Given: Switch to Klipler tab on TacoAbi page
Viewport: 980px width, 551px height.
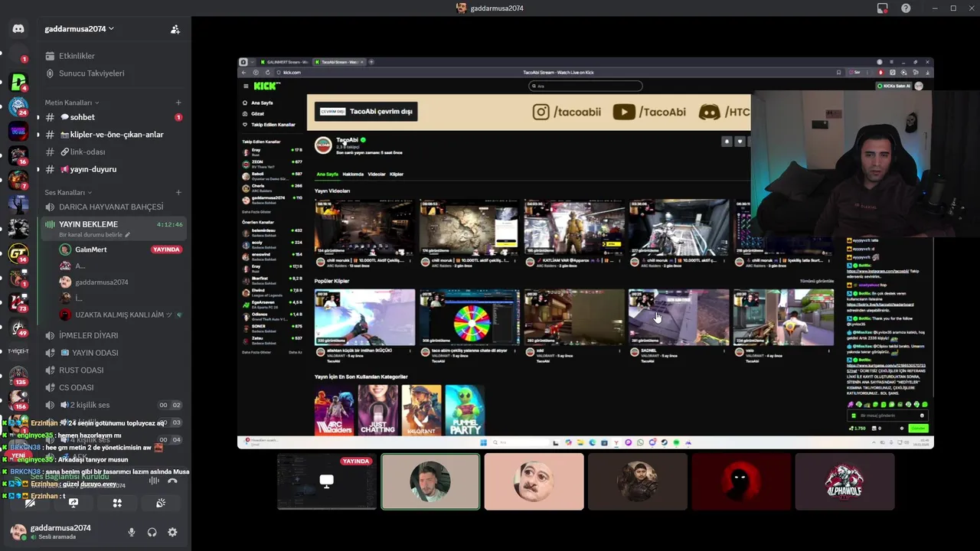Looking at the screenshot, I should point(397,174).
